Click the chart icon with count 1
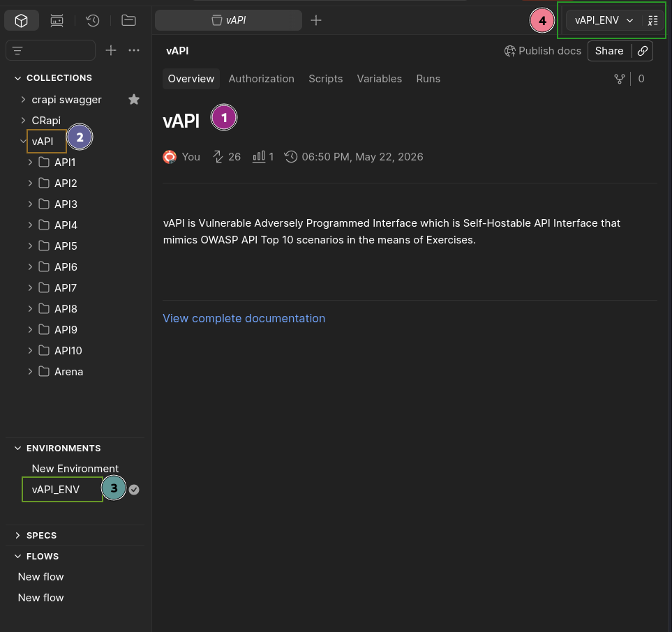This screenshot has width=672, height=632. 258,156
